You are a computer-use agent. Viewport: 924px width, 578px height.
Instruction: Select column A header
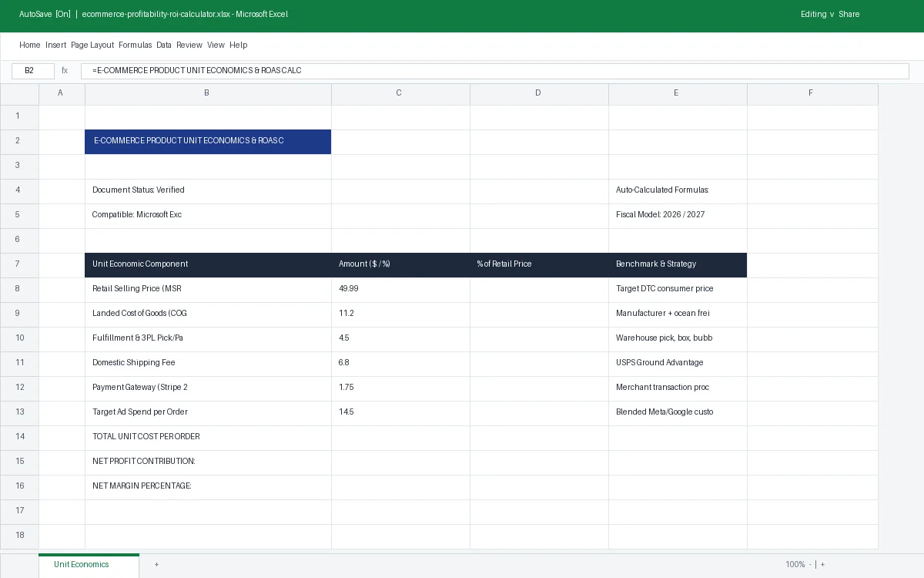[62, 93]
